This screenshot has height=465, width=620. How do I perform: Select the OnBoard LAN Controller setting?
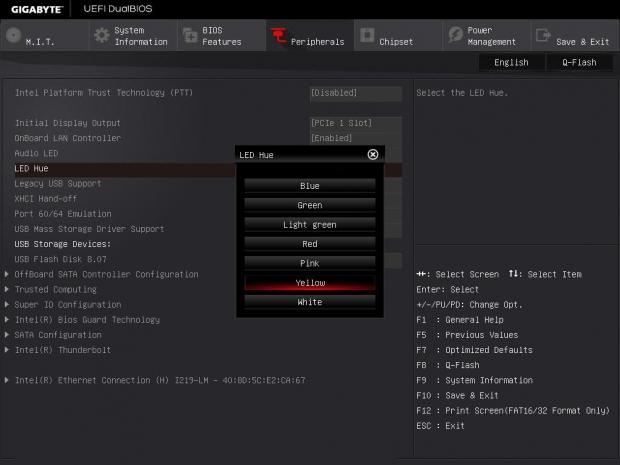[67, 138]
